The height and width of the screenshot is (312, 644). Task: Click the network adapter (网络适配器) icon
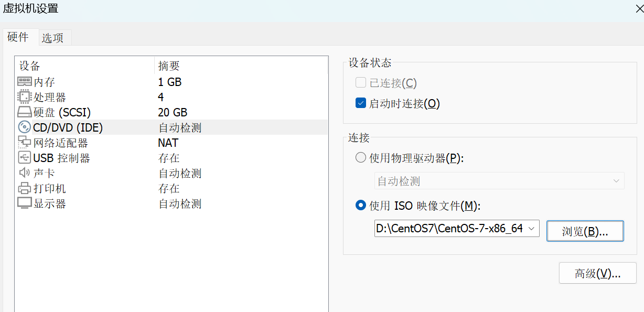pyautogui.click(x=25, y=143)
